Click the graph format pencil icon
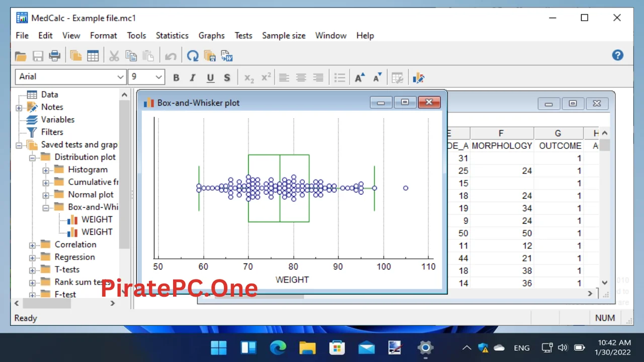644x362 pixels. click(419, 77)
